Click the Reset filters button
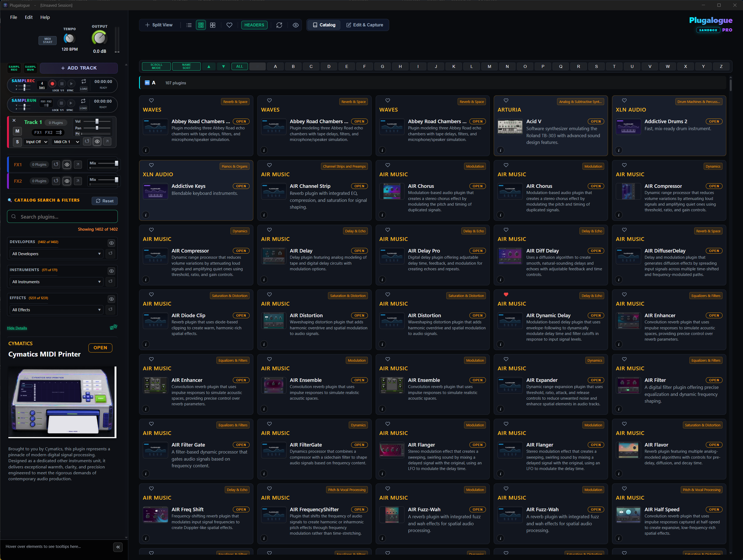Image resolution: width=743 pixels, height=560 pixels. point(105,201)
